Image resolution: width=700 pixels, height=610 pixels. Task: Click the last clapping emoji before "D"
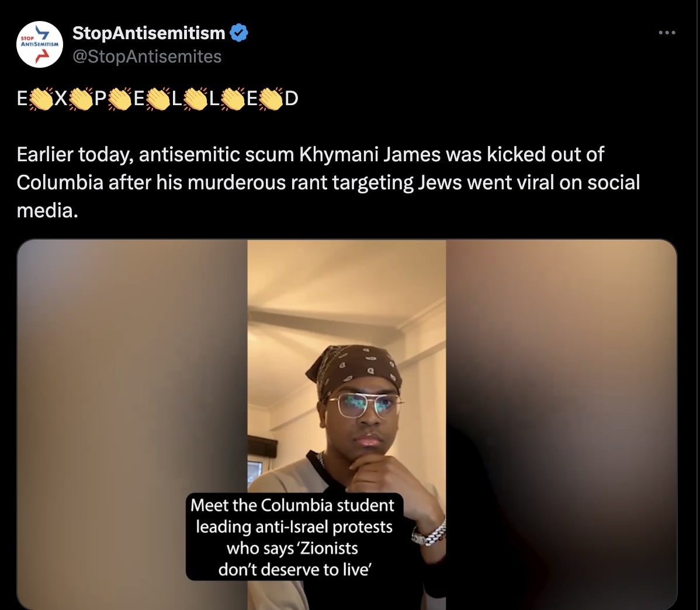coord(271,99)
